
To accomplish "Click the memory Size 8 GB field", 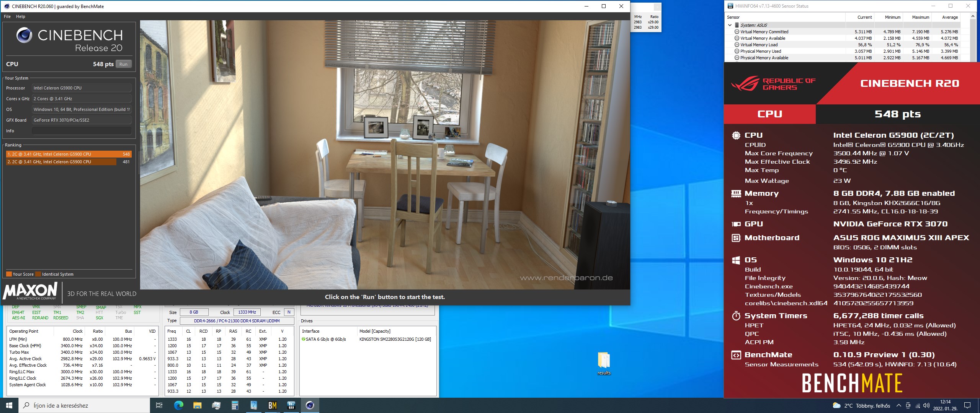I will [x=194, y=312].
